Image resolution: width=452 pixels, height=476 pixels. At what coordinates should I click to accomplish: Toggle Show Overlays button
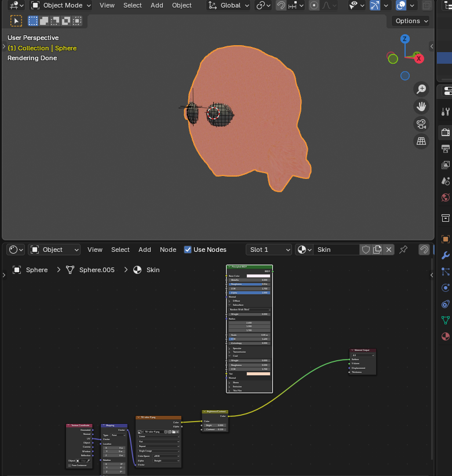pos(401,5)
